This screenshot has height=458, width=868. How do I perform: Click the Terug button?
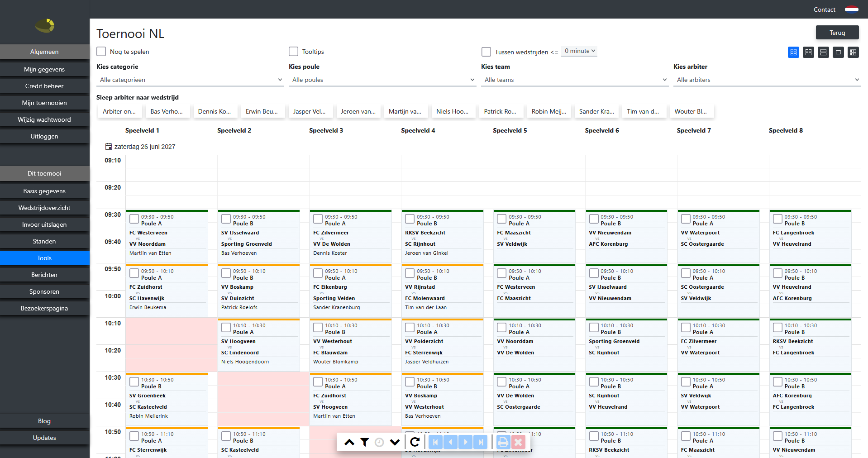click(837, 33)
